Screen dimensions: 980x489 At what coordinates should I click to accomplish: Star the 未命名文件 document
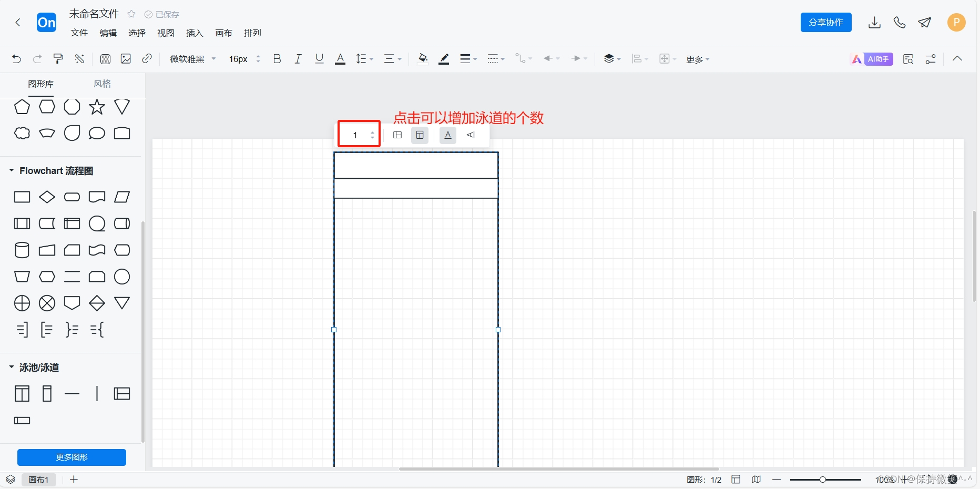tap(131, 14)
